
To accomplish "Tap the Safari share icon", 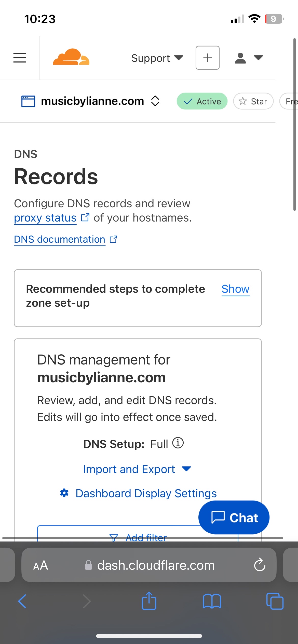I will (149, 601).
